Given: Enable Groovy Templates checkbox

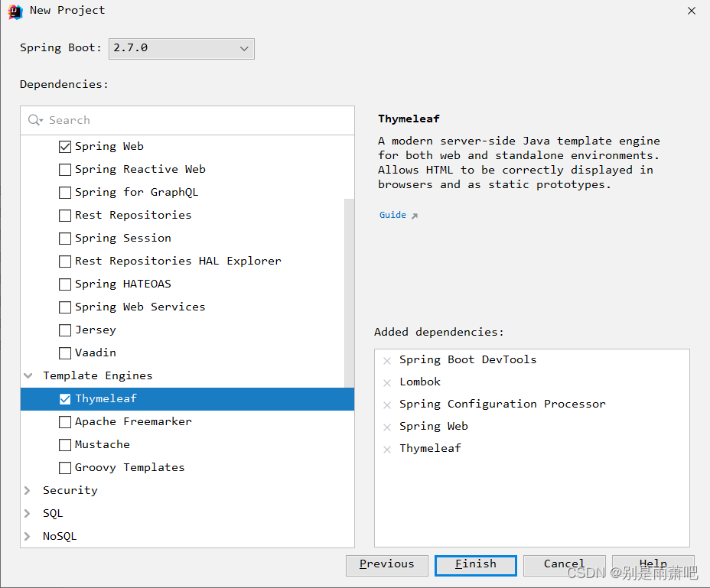Looking at the screenshot, I should pos(65,468).
